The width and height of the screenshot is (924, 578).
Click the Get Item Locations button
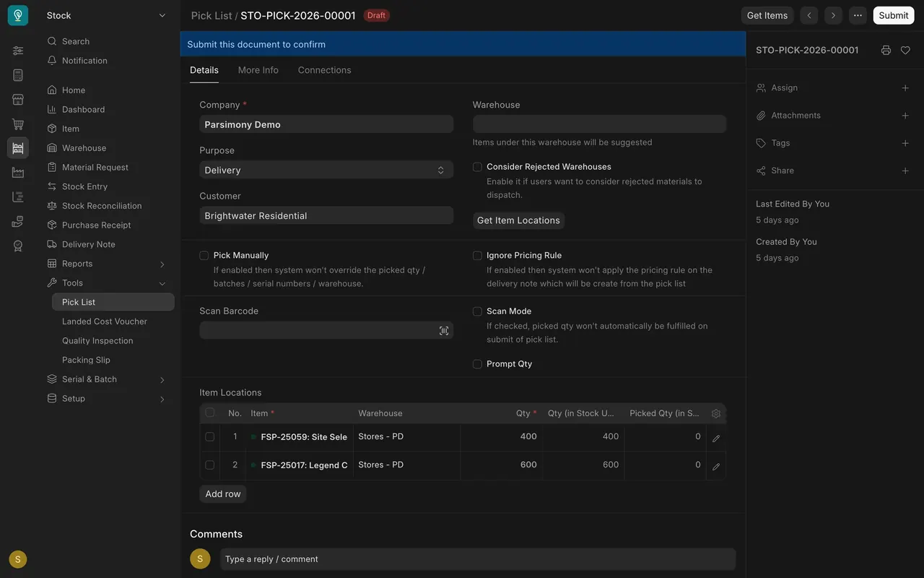[518, 220]
